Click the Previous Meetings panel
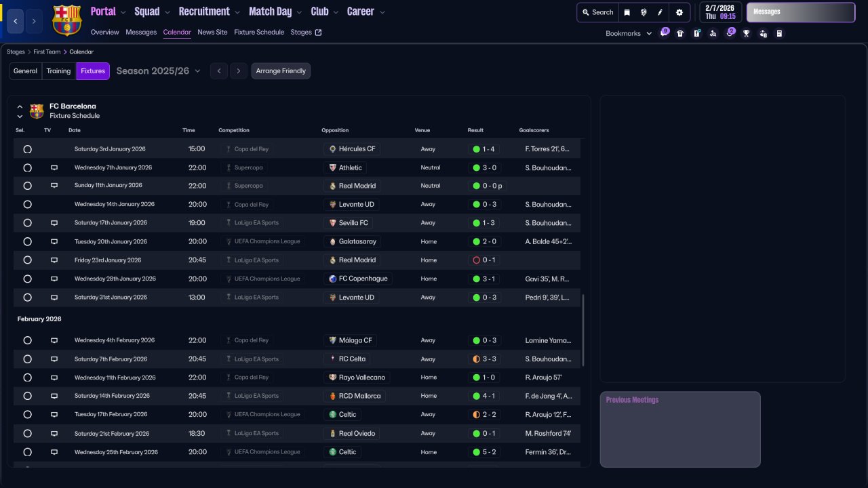The image size is (868, 488). tap(680, 429)
